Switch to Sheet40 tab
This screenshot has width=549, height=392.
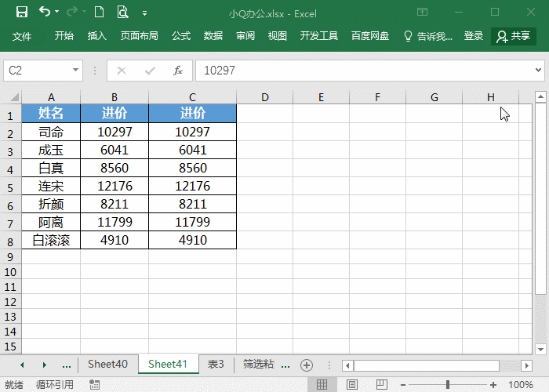108,365
